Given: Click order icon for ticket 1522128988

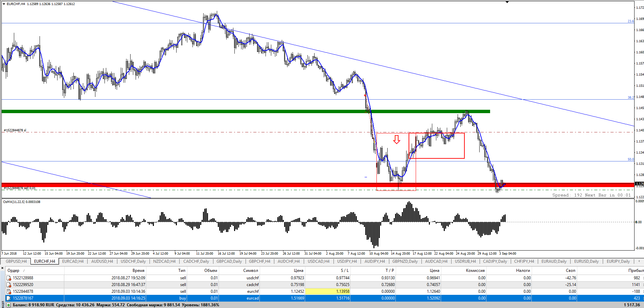Looking at the screenshot, I should tap(9, 278).
